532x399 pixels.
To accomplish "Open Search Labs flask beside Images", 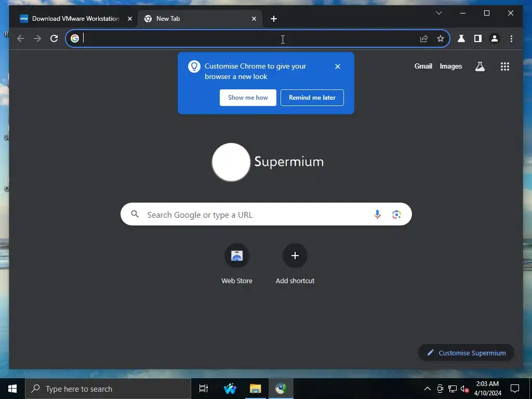I will click(480, 66).
